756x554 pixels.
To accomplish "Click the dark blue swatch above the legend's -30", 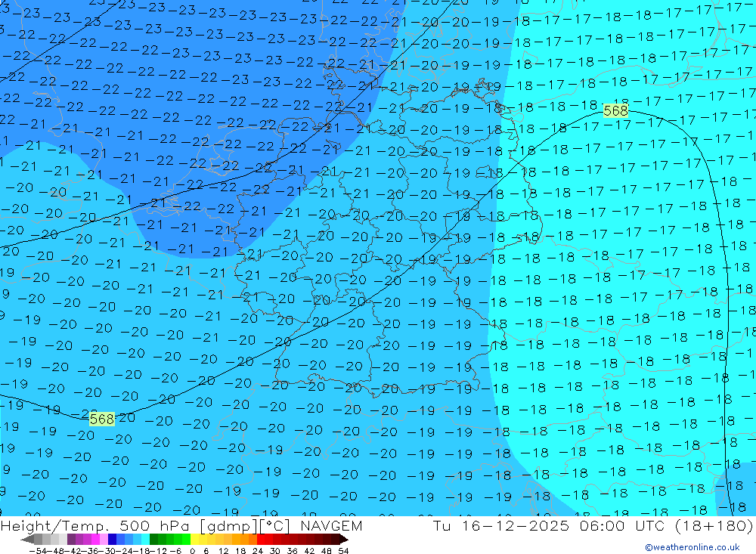I will pos(112,540).
